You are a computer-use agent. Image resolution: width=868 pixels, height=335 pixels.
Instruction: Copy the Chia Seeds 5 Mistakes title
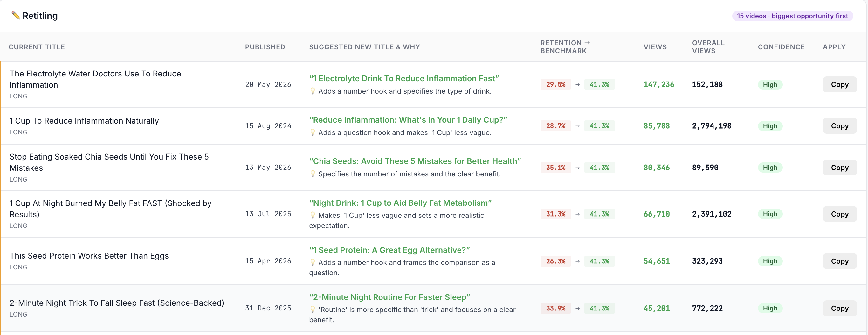tap(839, 168)
